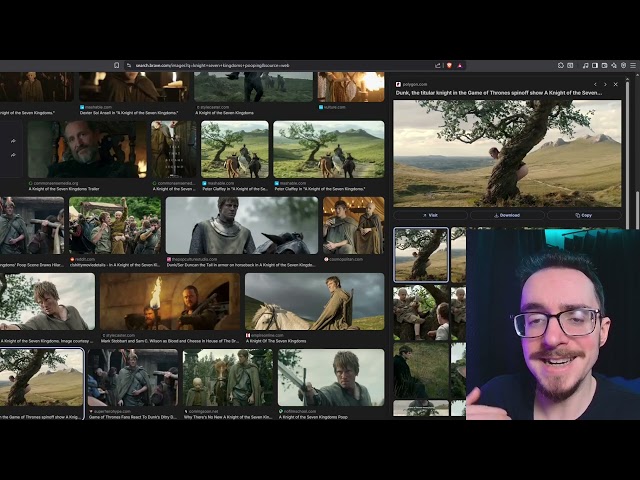Open the Brave VPN shield icon
The image size is (640, 480).
pos(623,65)
